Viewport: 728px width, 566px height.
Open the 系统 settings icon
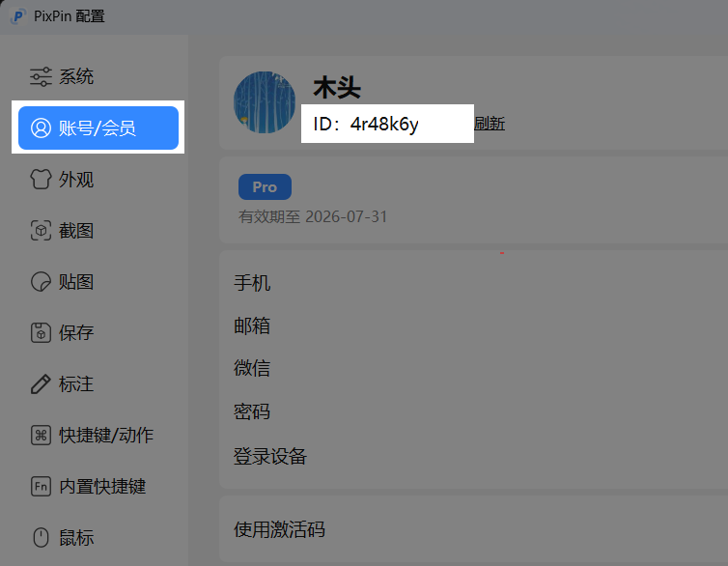[41, 76]
